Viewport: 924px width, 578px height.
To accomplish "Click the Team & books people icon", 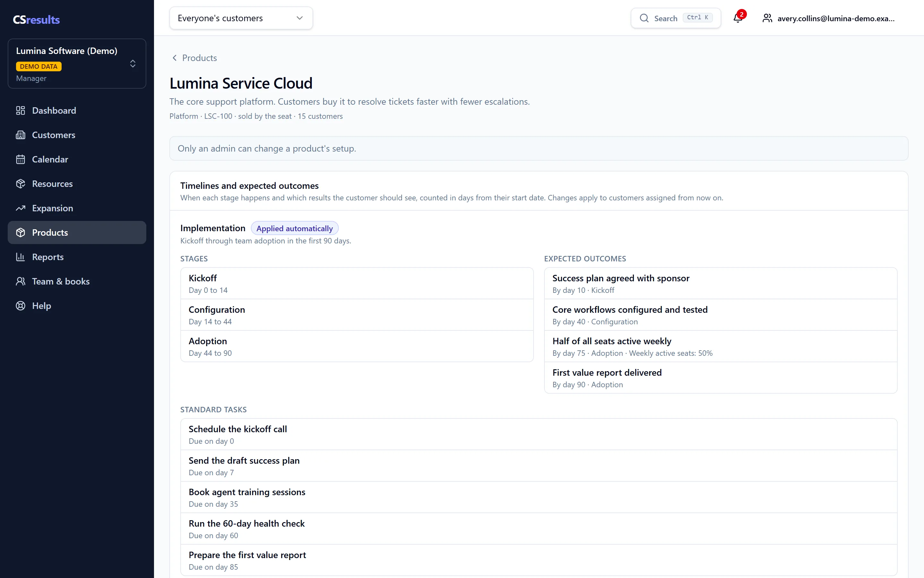I will click(x=21, y=281).
